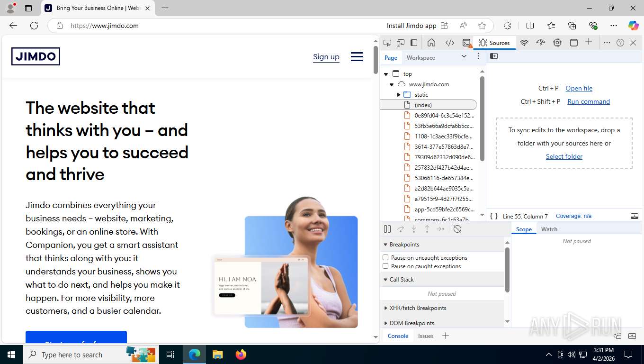This screenshot has height=364, width=644.
Task: Click the Coverage: n/a link
Action: [x=573, y=216]
